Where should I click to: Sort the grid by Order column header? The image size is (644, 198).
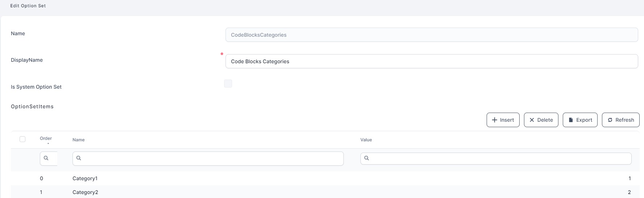pyautogui.click(x=46, y=138)
